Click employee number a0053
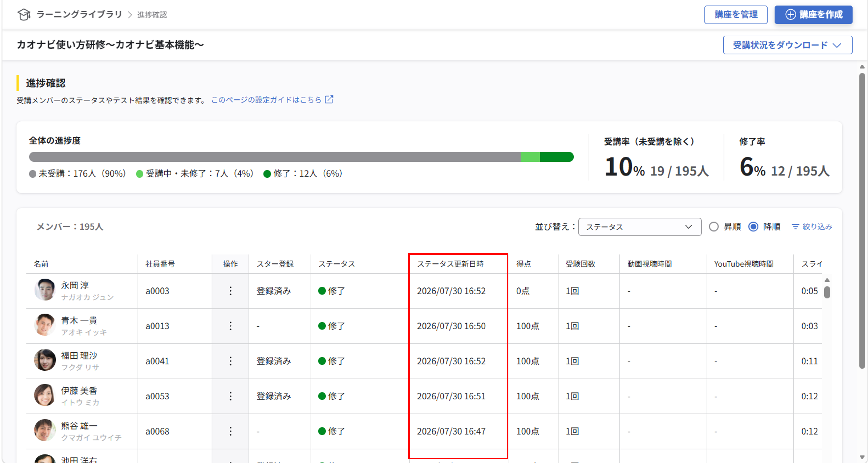 point(157,396)
